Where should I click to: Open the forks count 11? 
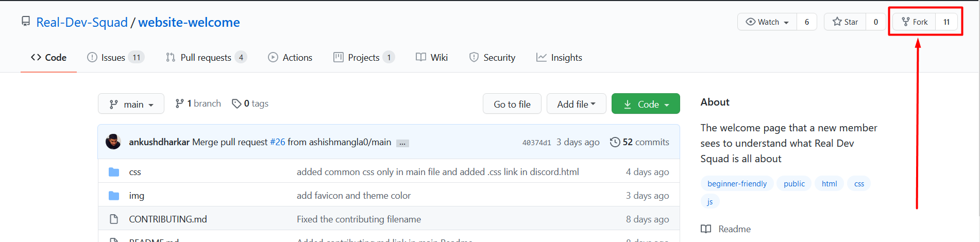tap(947, 22)
